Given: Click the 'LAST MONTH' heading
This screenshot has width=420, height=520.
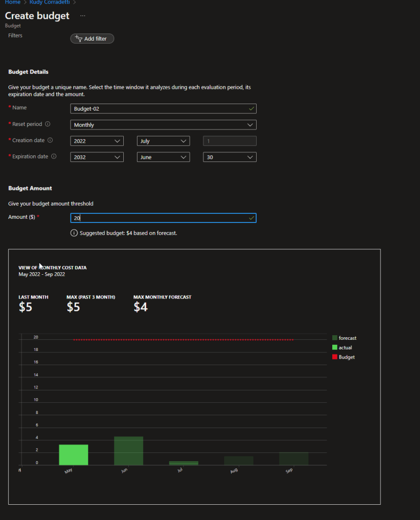Looking at the screenshot, I should pyautogui.click(x=33, y=297).
